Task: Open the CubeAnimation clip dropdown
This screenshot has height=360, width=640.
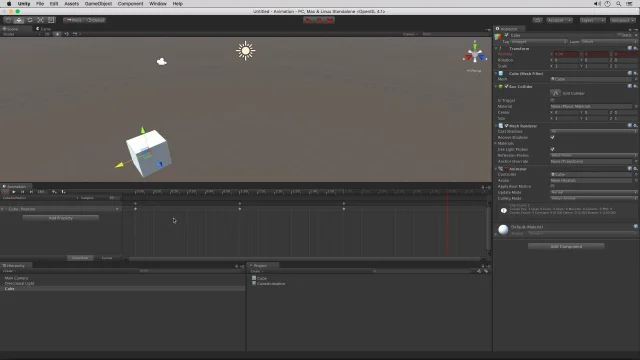Action: point(40,198)
